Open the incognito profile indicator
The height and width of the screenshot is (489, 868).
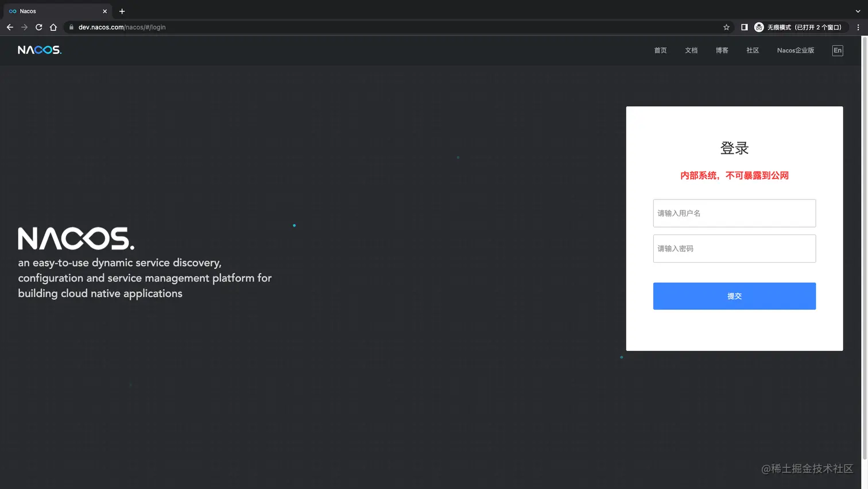800,27
